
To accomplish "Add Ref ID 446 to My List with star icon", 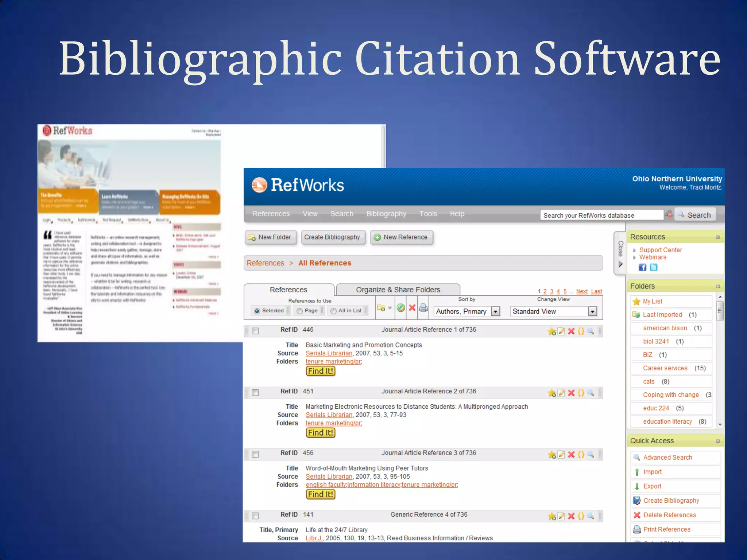I will [552, 331].
